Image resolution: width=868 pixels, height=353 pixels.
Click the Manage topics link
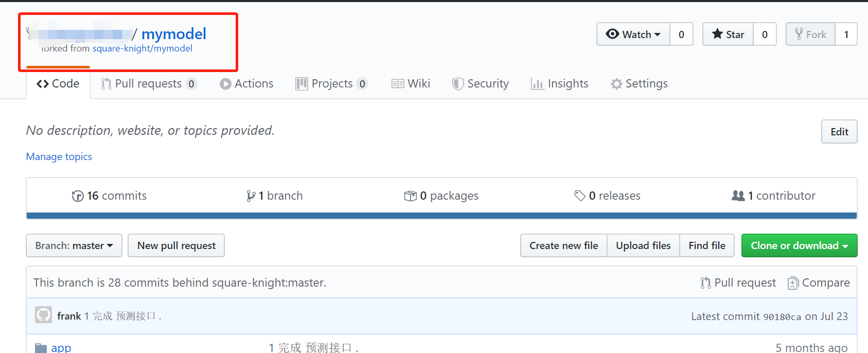click(x=59, y=156)
